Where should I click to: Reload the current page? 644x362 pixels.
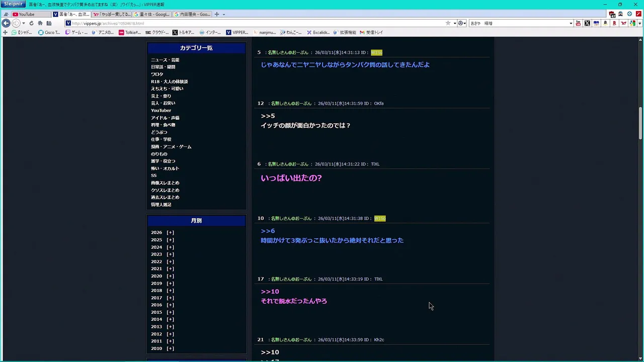coord(31,23)
